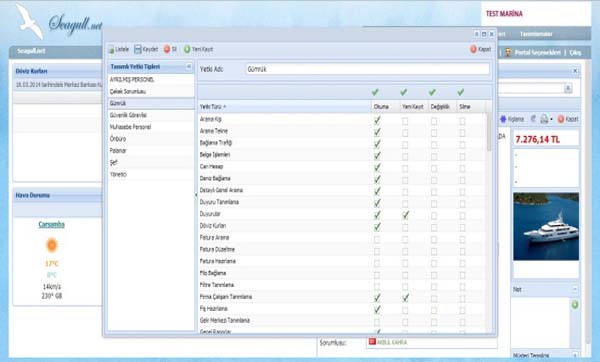Click the Listele toolbar icon
600x362 pixels.
click(111, 49)
